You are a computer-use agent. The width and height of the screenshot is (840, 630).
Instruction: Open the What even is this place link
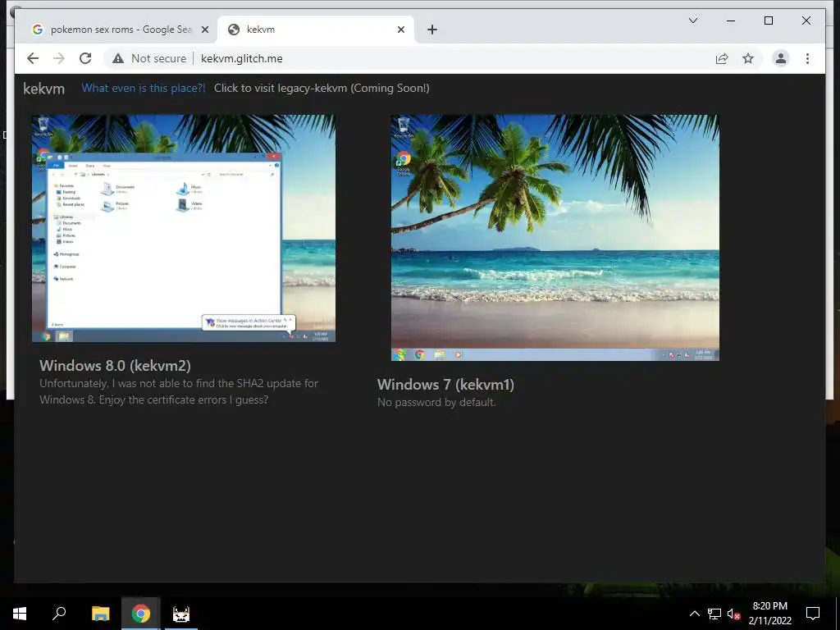pos(143,88)
